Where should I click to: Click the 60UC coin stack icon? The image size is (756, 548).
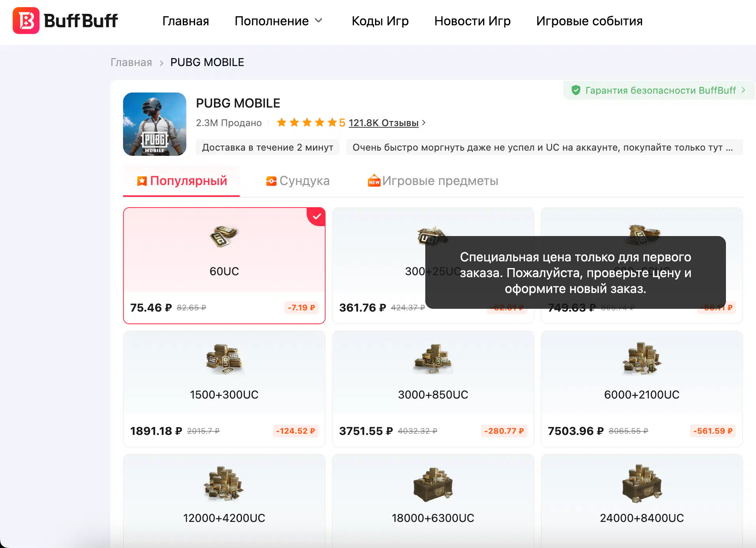[224, 236]
